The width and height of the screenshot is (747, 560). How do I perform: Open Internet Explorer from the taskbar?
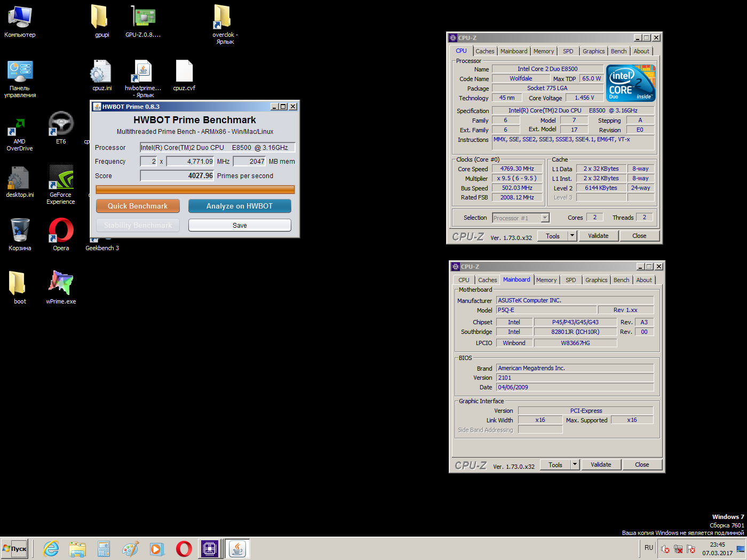51,549
